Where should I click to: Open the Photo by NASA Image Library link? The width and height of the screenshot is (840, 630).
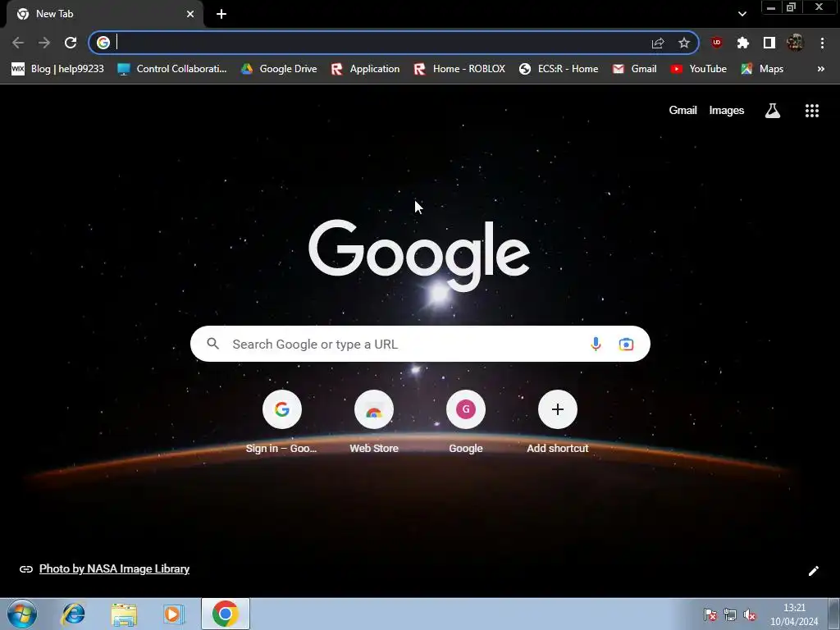(114, 569)
